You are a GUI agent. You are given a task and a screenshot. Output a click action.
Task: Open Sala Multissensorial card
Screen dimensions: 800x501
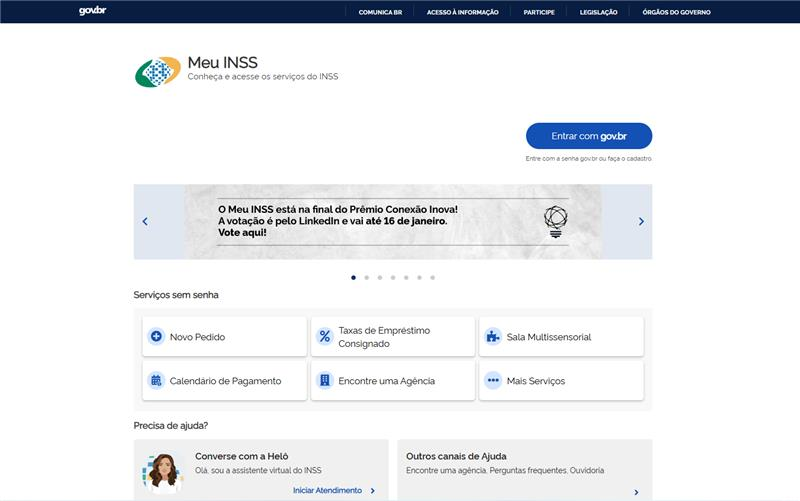coord(561,337)
